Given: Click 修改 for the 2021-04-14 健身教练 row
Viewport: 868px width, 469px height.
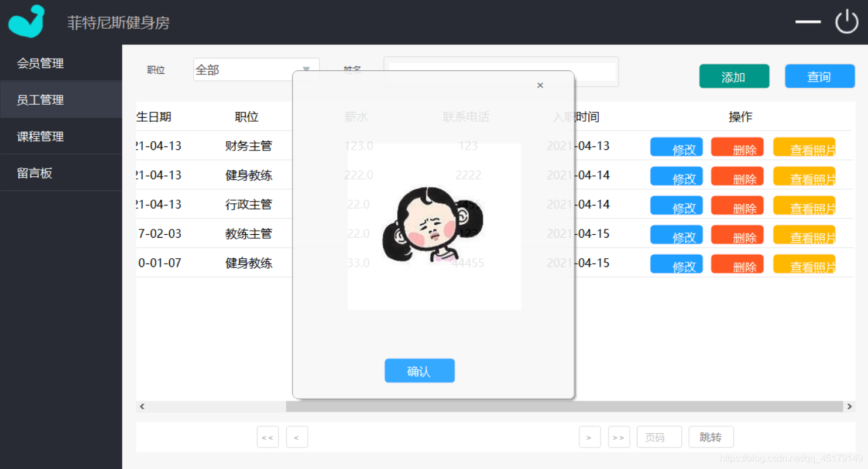Looking at the screenshot, I should tap(677, 176).
